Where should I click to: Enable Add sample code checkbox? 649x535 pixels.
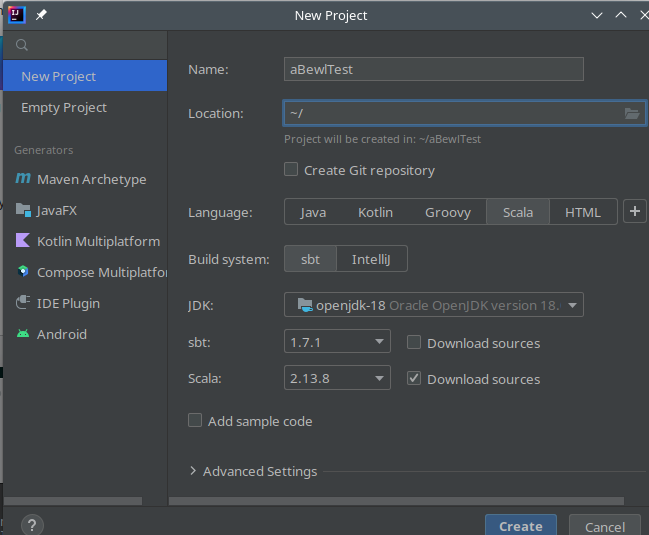coord(195,420)
